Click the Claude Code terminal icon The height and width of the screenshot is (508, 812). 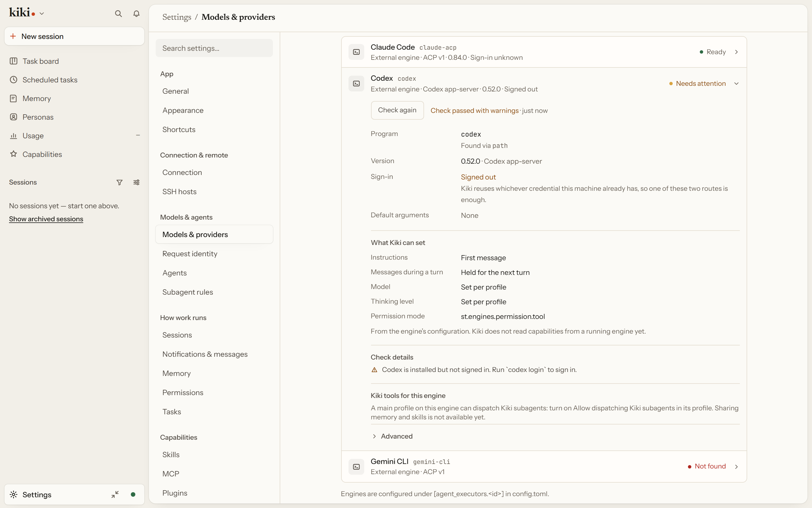tap(356, 52)
